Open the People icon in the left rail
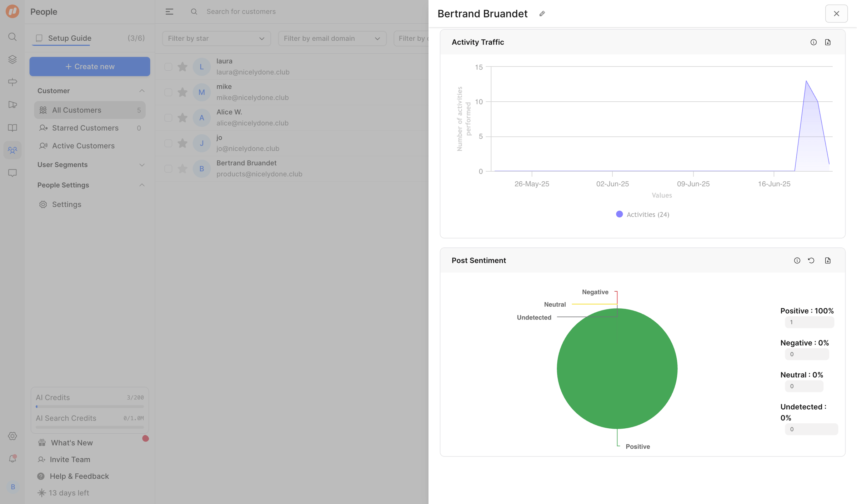The height and width of the screenshot is (504, 857). pos(12,150)
